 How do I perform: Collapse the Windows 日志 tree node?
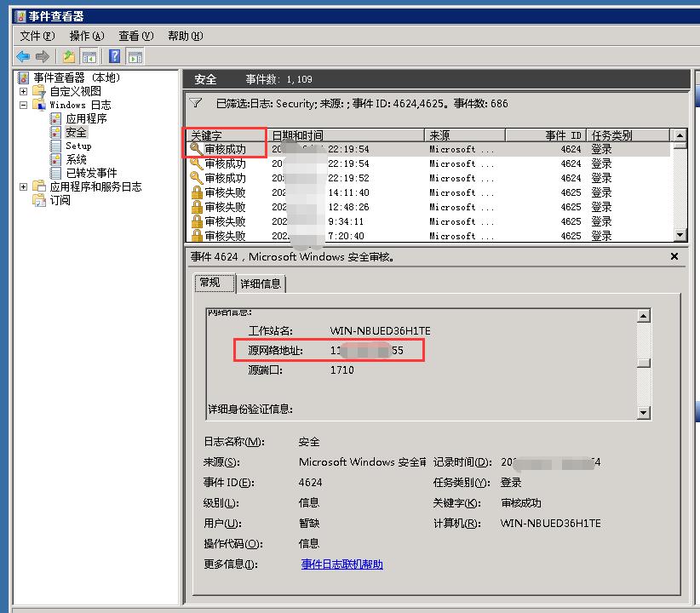[23, 105]
